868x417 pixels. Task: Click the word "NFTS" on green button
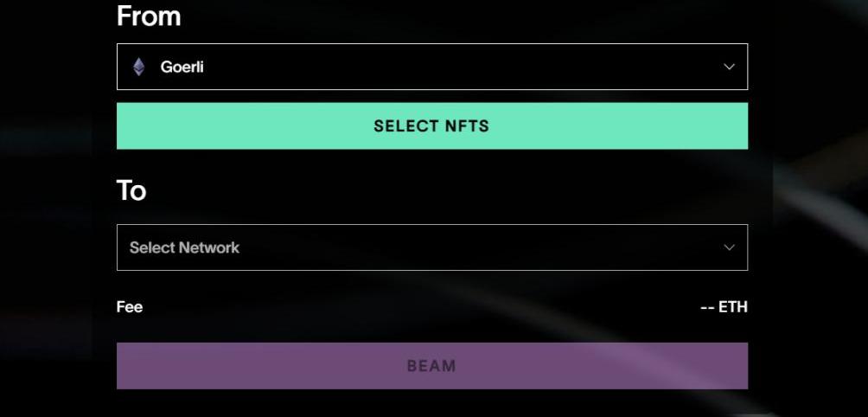pyautogui.click(x=467, y=126)
